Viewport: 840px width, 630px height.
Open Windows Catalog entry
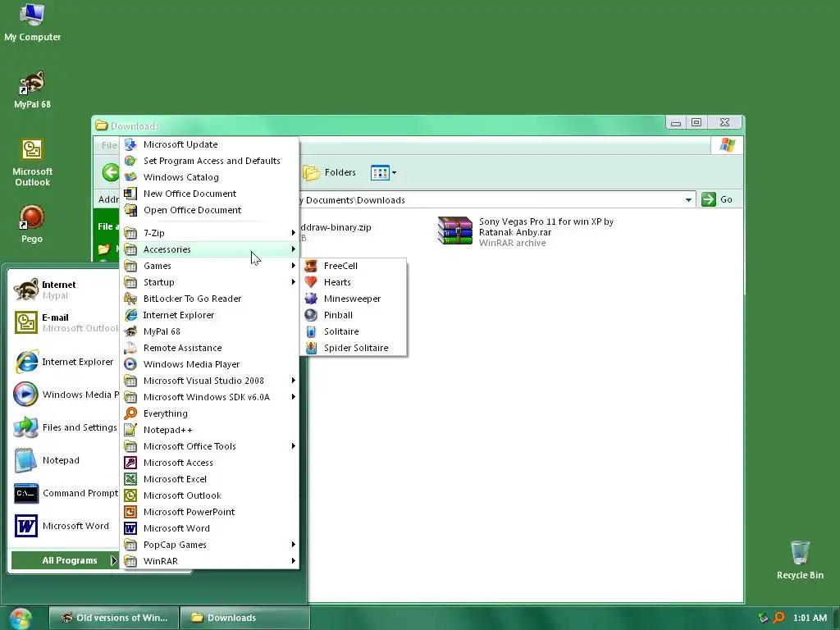[x=209, y=177]
